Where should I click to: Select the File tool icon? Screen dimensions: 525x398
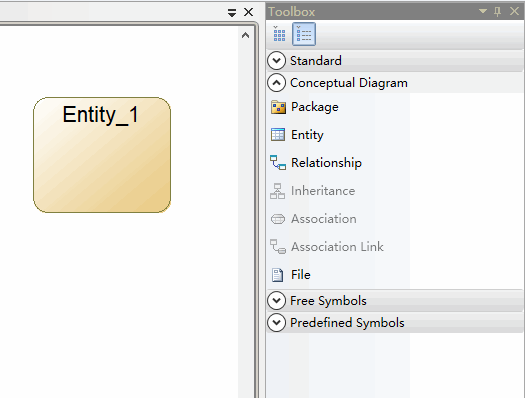coord(277,275)
